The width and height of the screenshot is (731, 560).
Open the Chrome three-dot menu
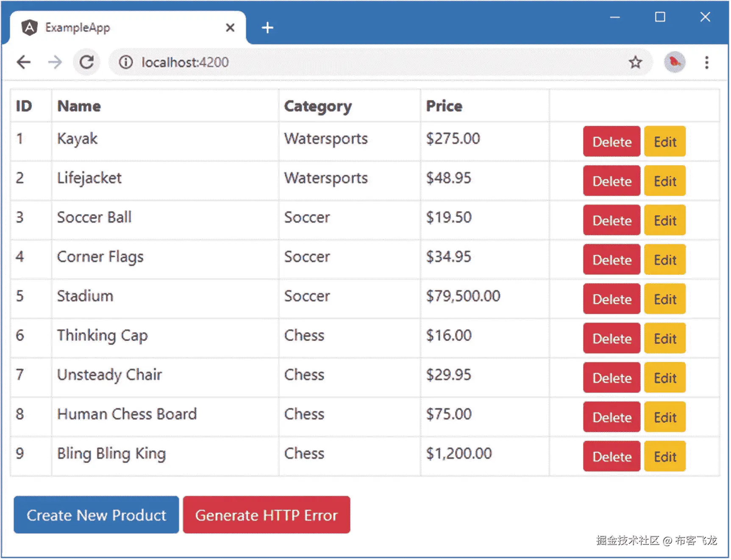[706, 62]
